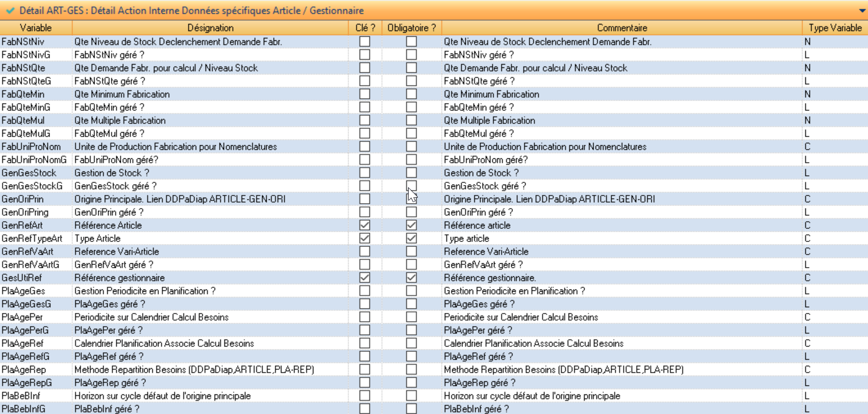The height and width of the screenshot is (414, 868).
Task: Click the Désignation cell reading Qte Minimum Fabrication
Action: [122, 94]
